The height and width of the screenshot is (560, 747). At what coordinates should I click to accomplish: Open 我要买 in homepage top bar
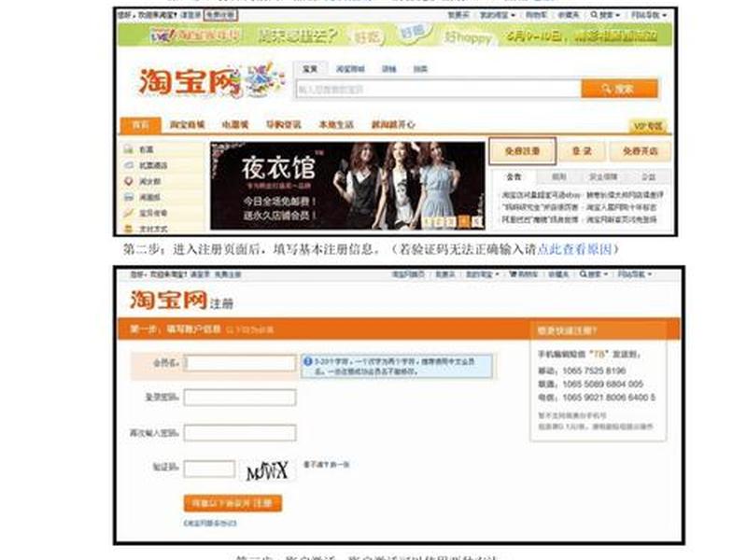coord(458,15)
